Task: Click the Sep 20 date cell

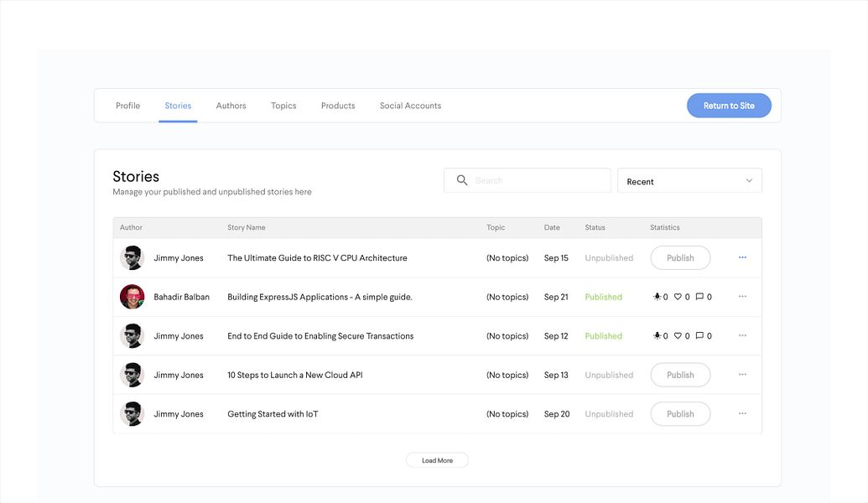Action: click(x=557, y=414)
